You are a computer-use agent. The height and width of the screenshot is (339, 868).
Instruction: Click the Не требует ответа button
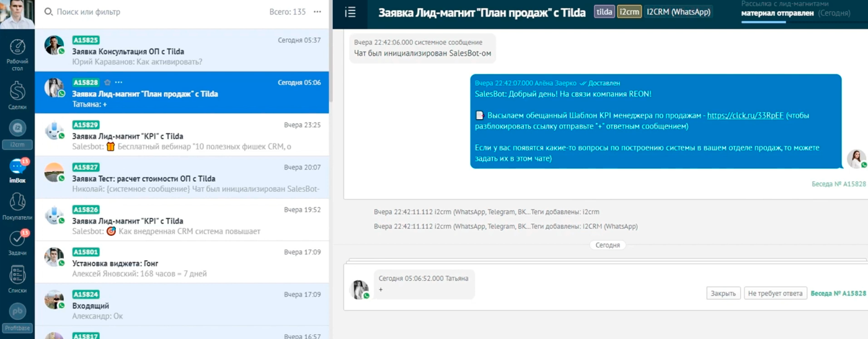pos(775,293)
